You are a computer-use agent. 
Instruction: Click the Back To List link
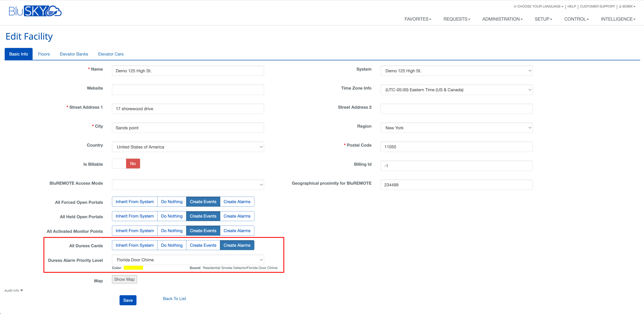point(174,299)
